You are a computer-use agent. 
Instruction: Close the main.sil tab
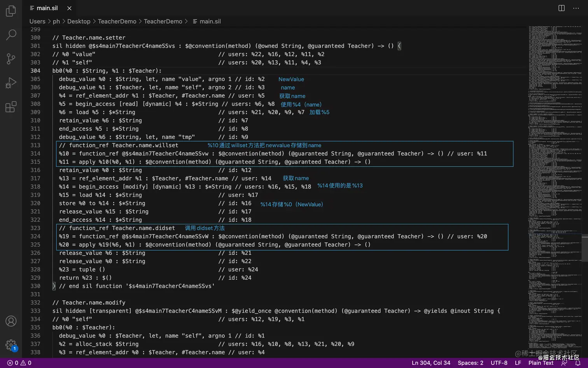[x=69, y=8]
